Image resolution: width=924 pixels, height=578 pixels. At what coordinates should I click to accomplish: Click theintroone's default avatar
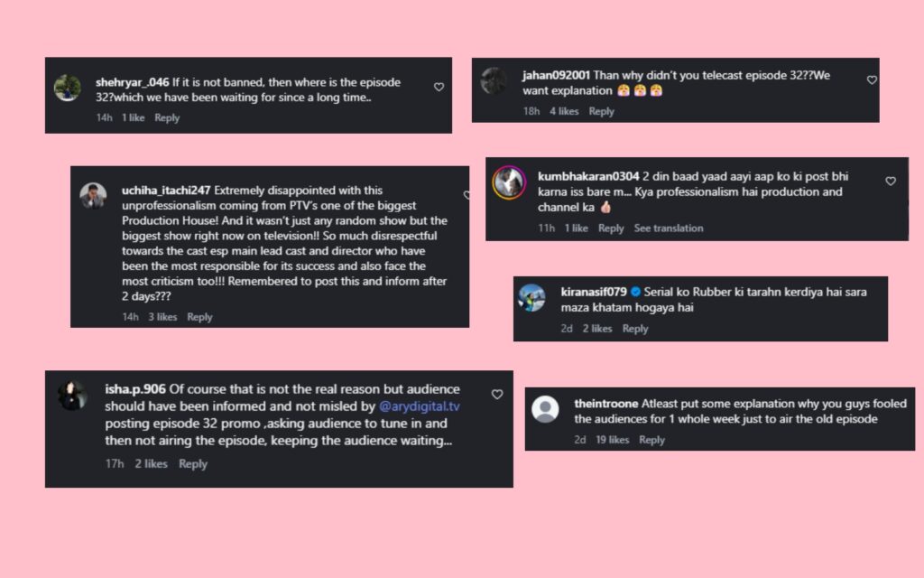(x=545, y=409)
